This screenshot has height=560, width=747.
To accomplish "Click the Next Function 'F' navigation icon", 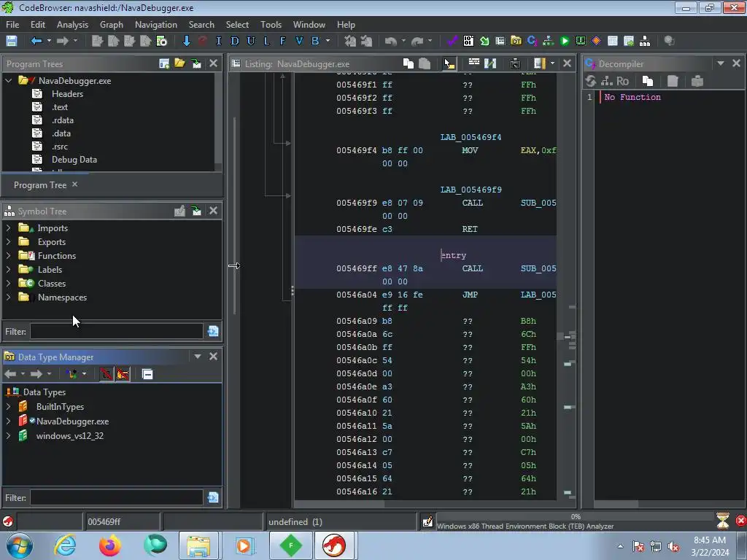I will click(283, 41).
